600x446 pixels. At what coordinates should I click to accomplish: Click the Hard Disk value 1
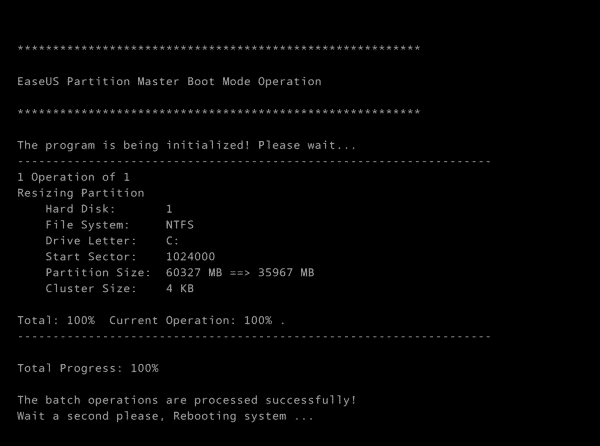coord(169,209)
